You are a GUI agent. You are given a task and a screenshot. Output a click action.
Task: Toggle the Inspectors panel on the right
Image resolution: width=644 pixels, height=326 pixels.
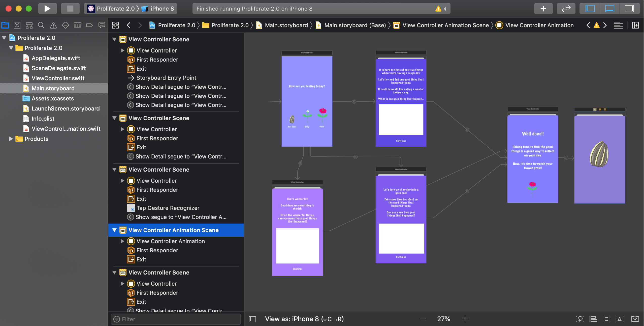pos(629,9)
